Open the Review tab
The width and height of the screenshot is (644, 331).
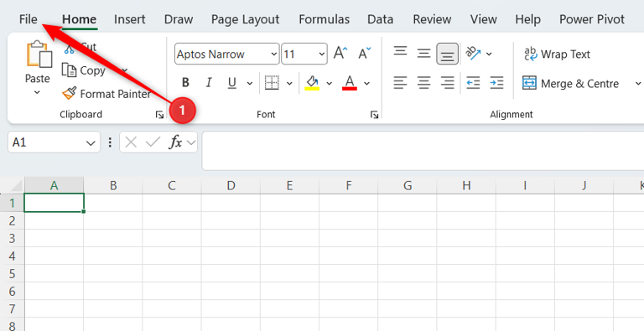point(432,19)
